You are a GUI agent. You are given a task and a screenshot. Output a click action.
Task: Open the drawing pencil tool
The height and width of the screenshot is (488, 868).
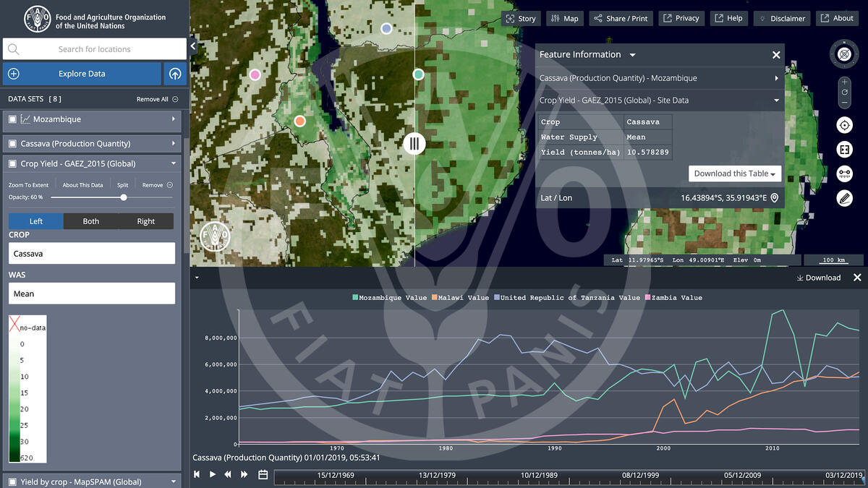coord(844,198)
